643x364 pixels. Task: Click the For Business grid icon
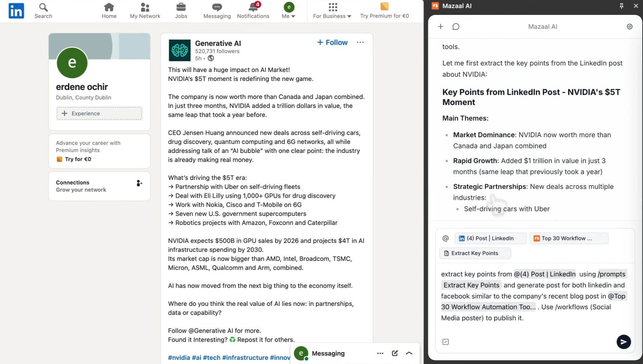[333, 7]
